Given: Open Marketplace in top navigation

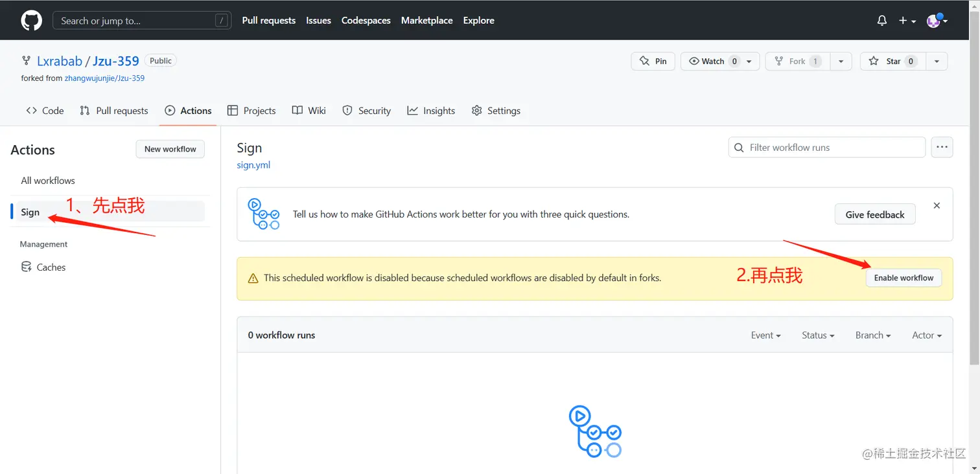Looking at the screenshot, I should tap(427, 21).
